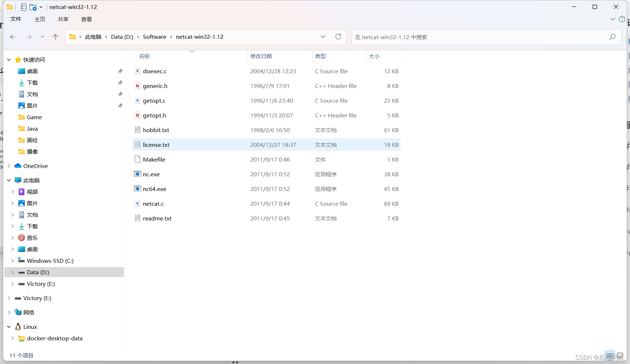Expand the Data (D:) drive node
Screen dimensions: 630x364
[x=13, y=272]
